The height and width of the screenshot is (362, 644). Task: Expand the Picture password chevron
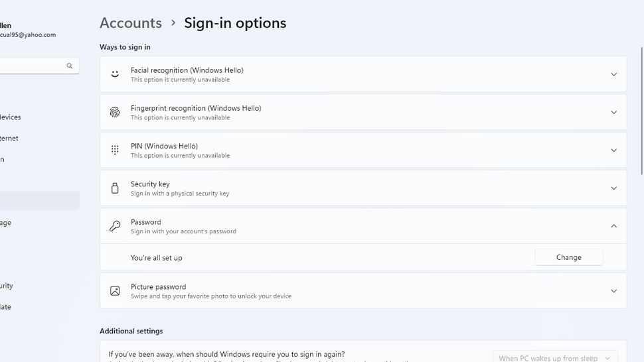point(613,291)
